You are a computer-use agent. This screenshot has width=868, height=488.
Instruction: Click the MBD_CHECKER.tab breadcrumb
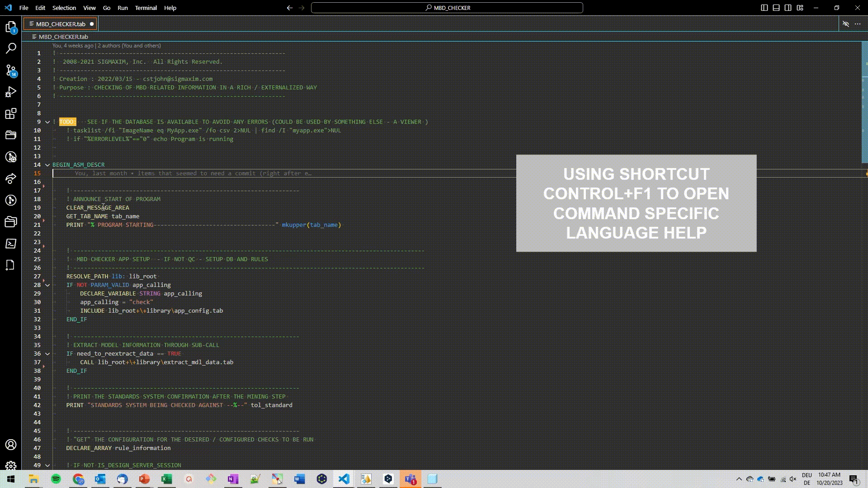(63, 37)
